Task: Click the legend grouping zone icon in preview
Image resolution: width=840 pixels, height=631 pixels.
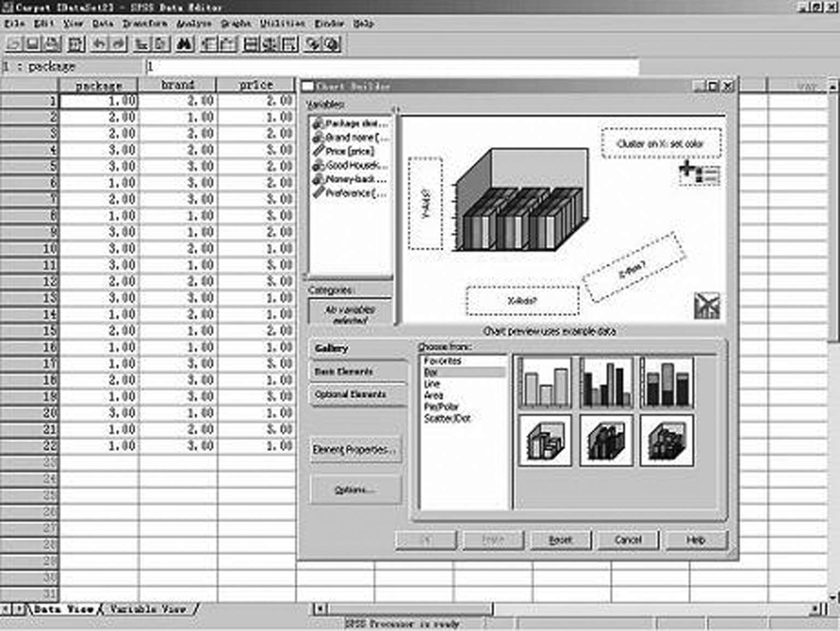Action: (699, 173)
